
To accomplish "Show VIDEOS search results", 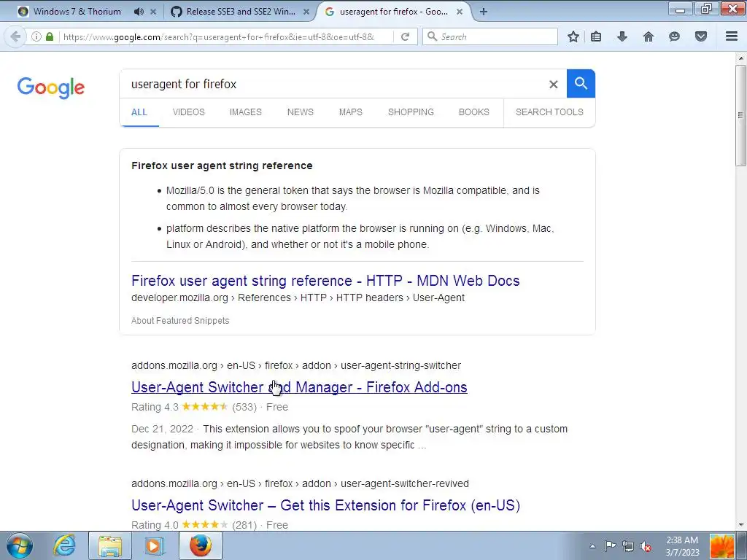I will pos(189,112).
